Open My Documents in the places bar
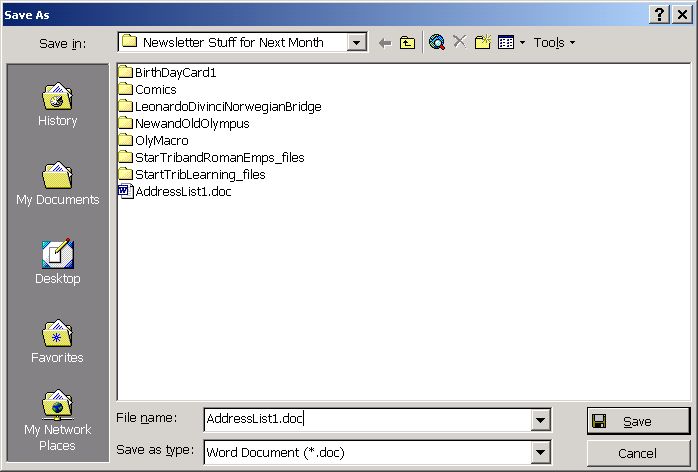 pos(57,185)
